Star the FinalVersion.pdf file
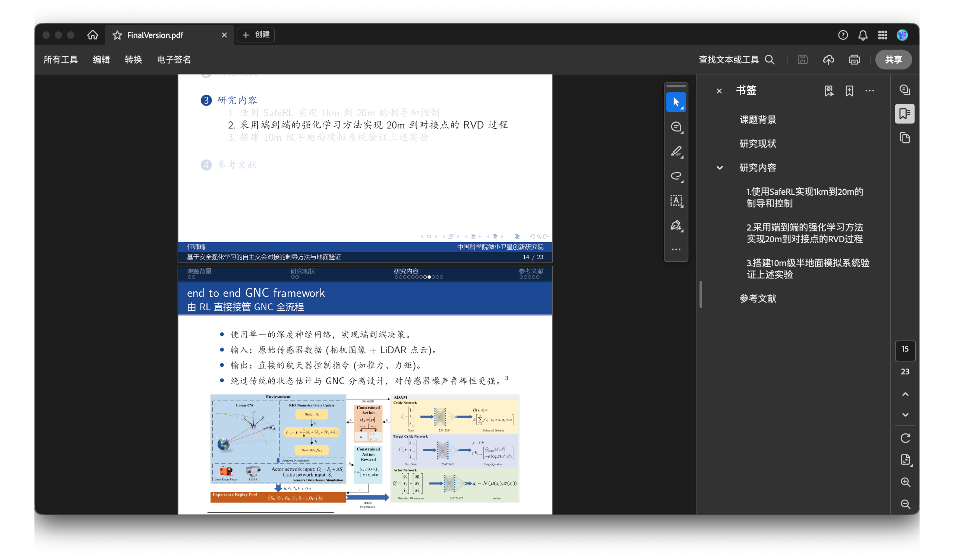Screen dimensions: 954x560 pos(117,35)
